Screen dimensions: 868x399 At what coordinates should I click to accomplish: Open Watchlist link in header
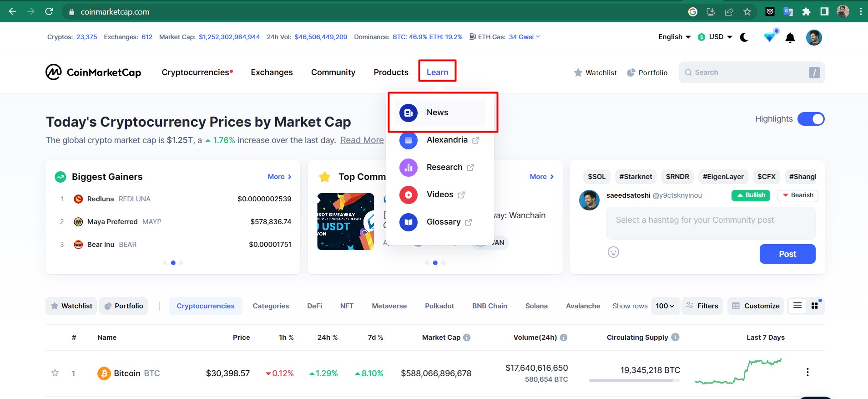595,72
